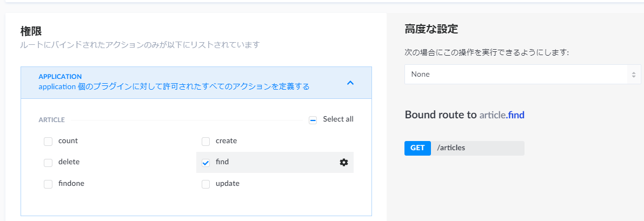Click the Select all label text
The image size is (644, 221).
338,119
